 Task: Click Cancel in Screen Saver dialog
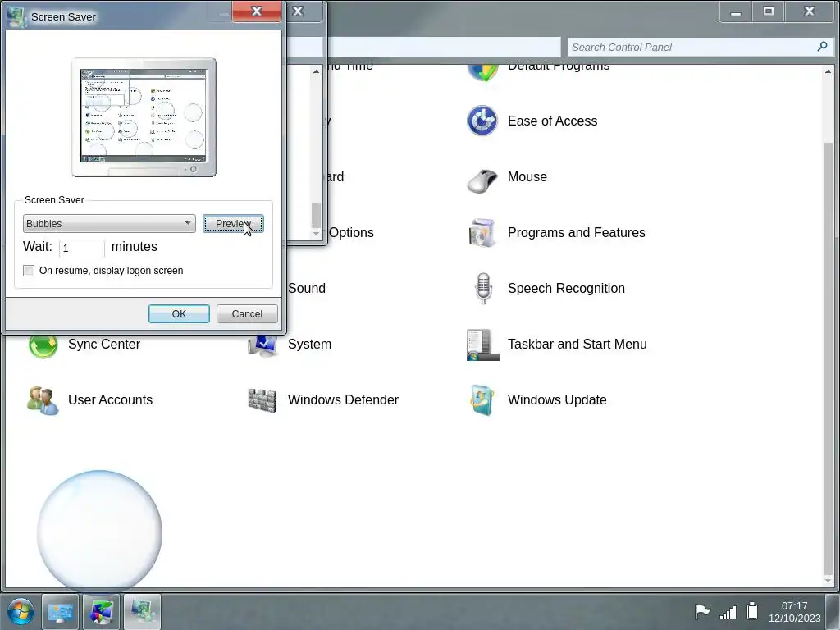(x=247, y=314)
